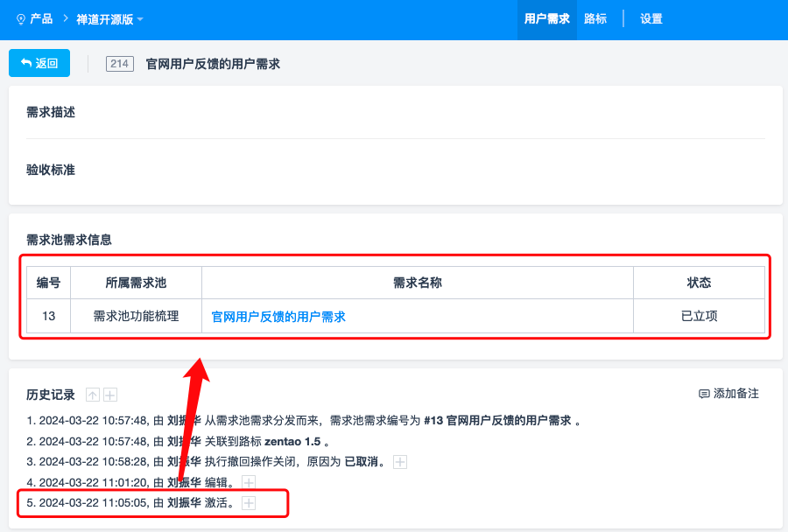Click history entry 1 从需求池需求分发而来
Image resolution: width=788 pixels, height=532 pixels.
(304, 421)
